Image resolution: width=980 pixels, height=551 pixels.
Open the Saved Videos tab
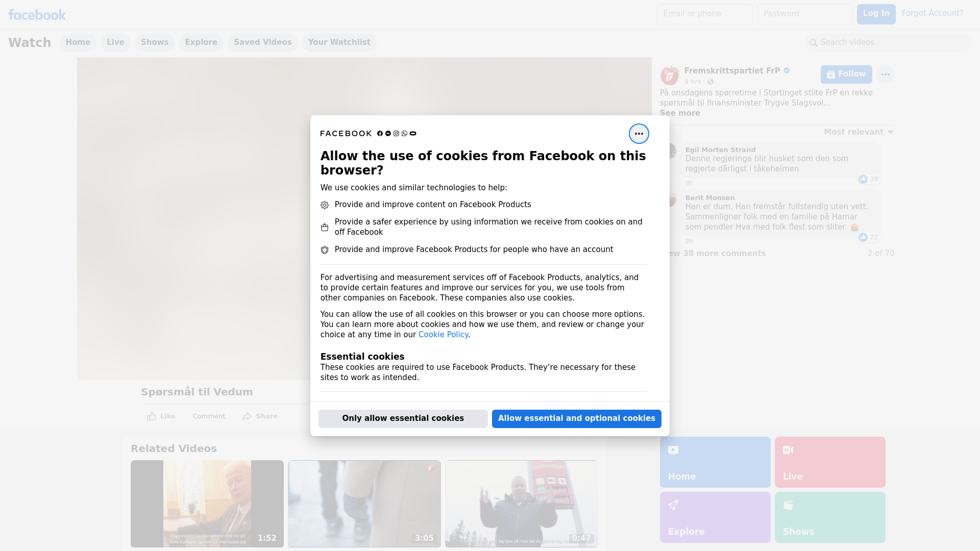[x=263, y=42]
